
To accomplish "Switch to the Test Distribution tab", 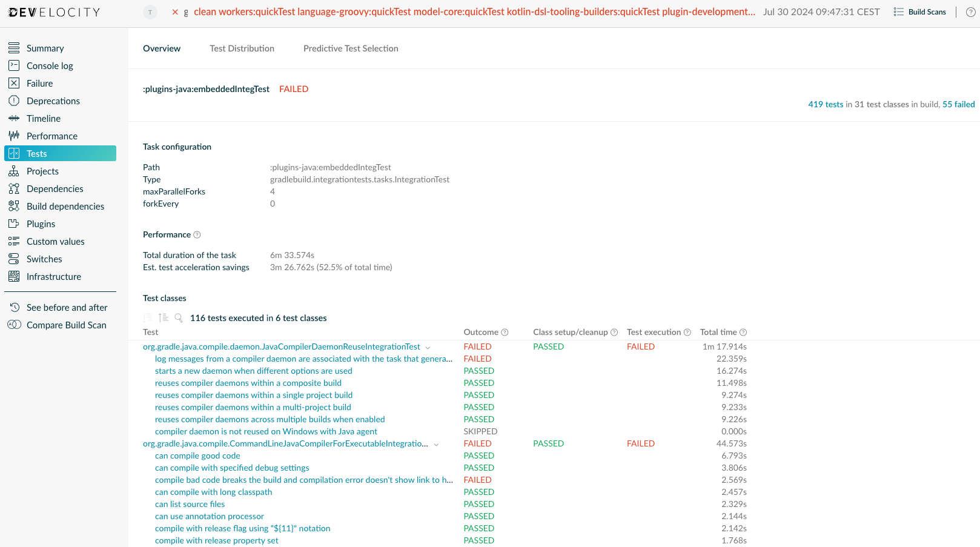I will point(242,48).
